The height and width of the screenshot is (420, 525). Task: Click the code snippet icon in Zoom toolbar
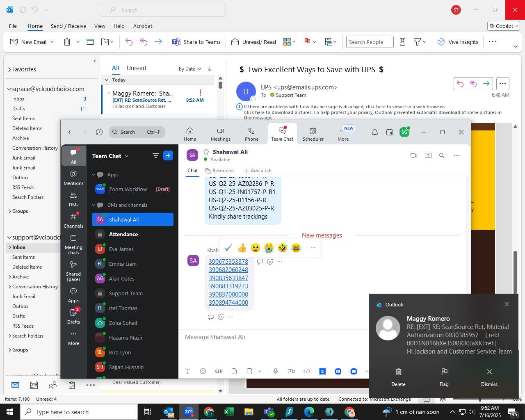[x=307, y=371]
